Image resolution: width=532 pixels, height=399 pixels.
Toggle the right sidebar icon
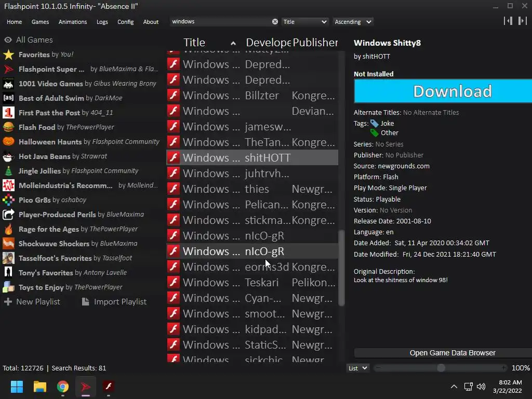coord(523,21)
